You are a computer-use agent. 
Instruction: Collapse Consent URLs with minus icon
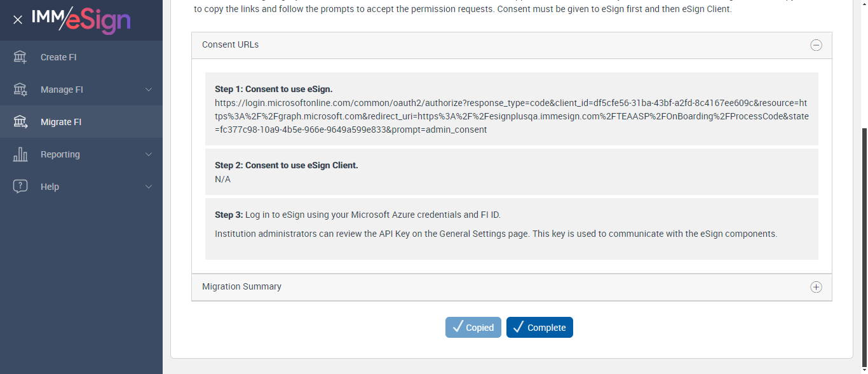tap(816, 45)
